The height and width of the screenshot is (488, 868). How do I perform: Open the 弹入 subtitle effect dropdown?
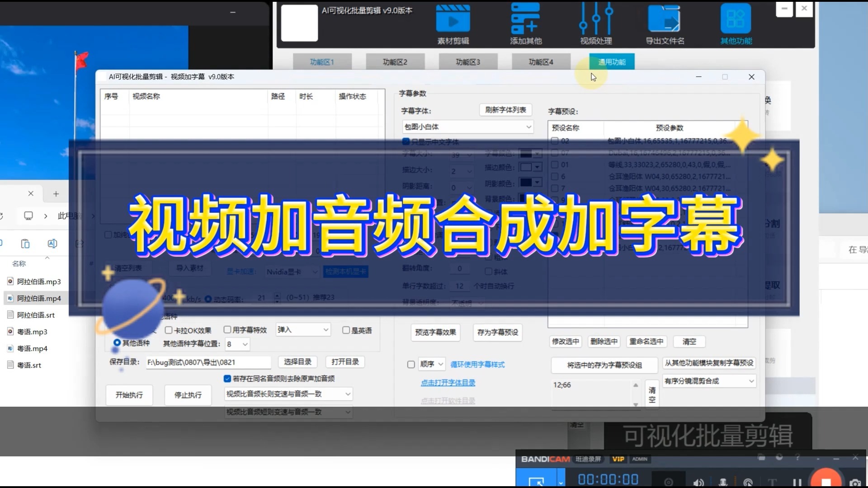(303, 330)
